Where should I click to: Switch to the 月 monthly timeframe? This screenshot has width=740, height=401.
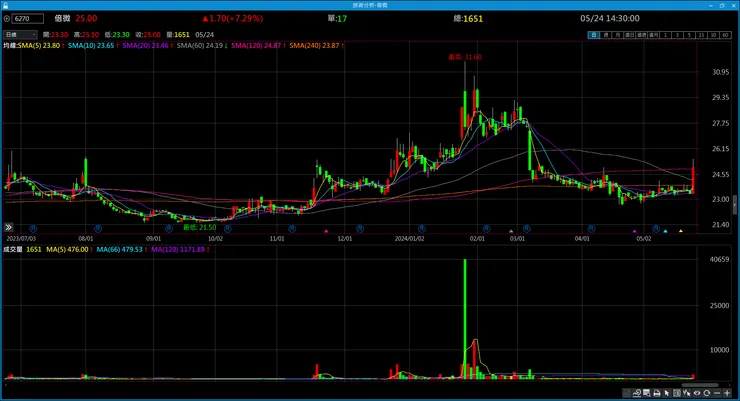[618, 35]
